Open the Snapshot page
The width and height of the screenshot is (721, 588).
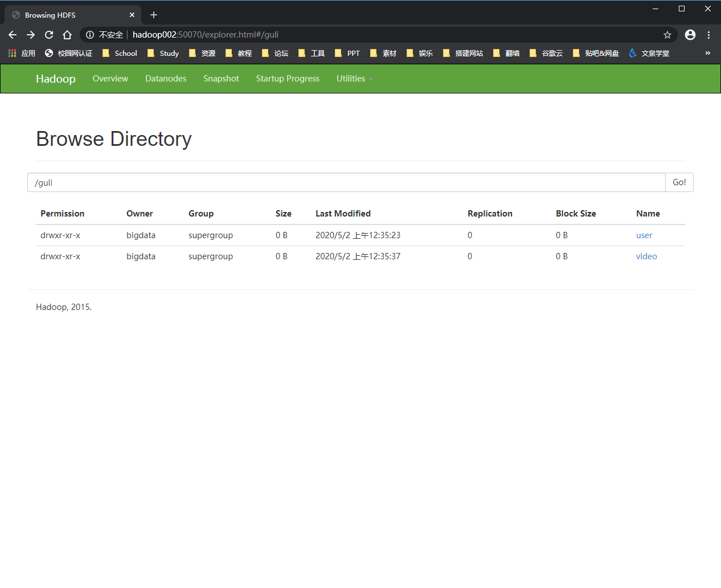[221, 79]
